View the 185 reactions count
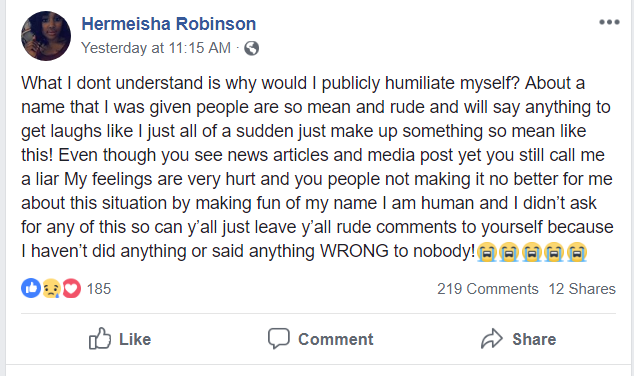This screenshot has width=634, height=376. pyautogui.click(x=99, y=289)
